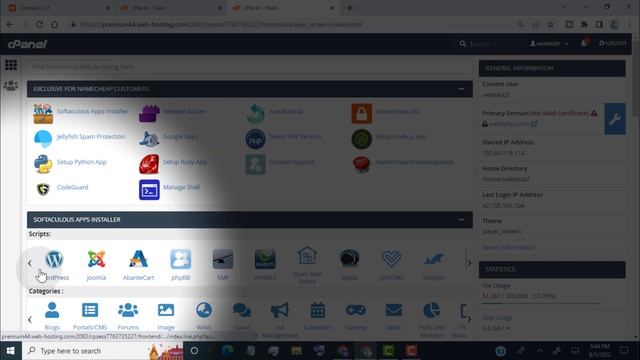The width and height of the screenshot is (640, 360).
Task: Open the Portals/CMS category
Action: 90,316
